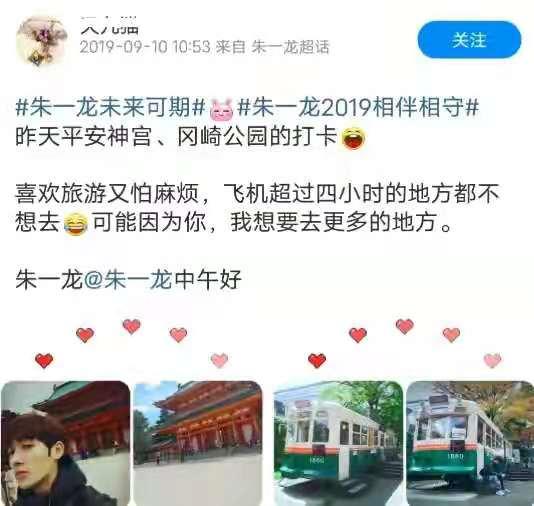This screenshot has width=534, height=506.
Task: Open the #朱一龙2019相伴相守# hashtag link
Action: [358, 108]
